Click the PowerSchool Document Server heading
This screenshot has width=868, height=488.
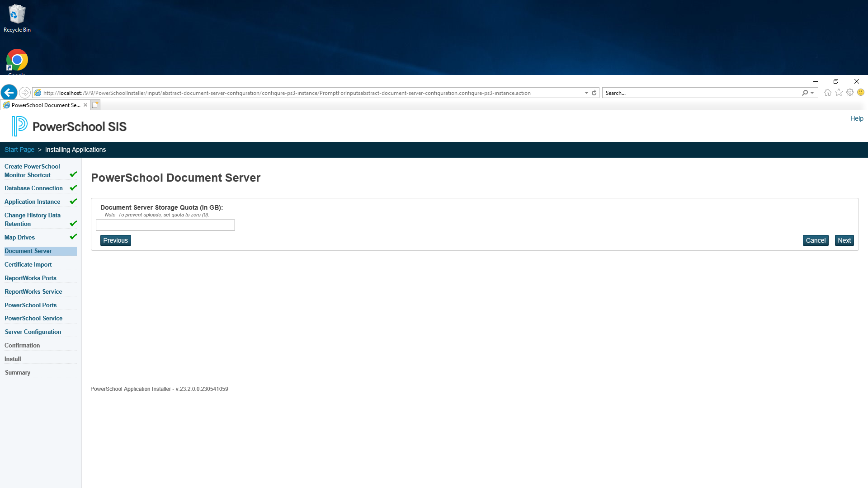point(175,178)
